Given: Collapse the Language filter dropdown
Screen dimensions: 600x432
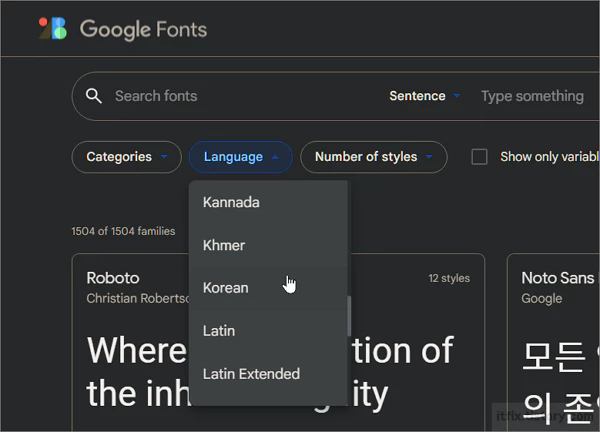Looking at the screenshot, I should tap(241, 157).
